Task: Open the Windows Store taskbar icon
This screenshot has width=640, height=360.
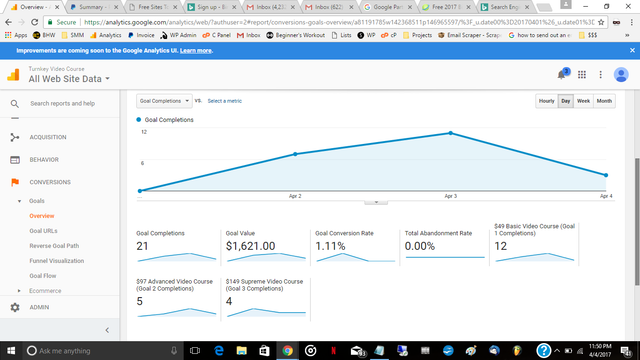Action: [264, 351]
